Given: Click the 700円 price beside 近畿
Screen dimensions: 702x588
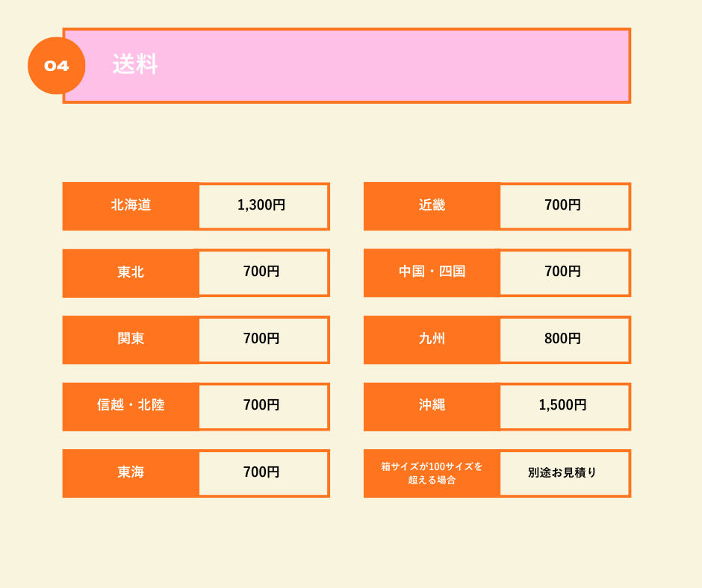Looking at the screenshot, I should pyautogui.click(x=563, y=205).
